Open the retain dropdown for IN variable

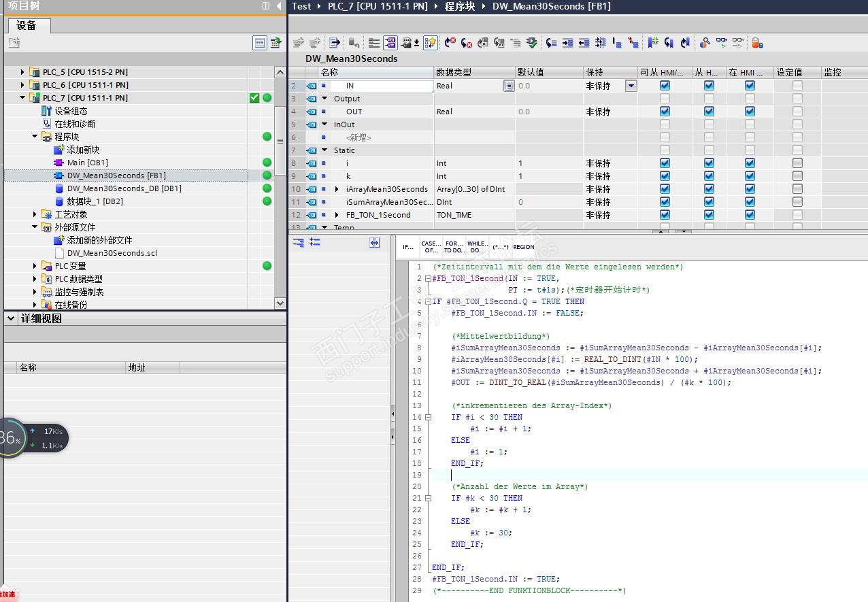631,86
